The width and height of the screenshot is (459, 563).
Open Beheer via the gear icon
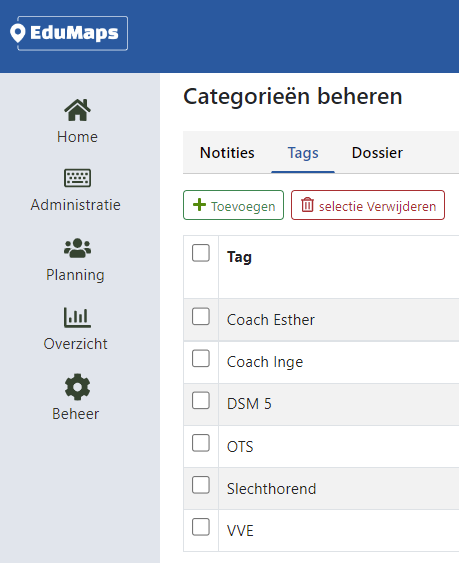click(77, 387)
